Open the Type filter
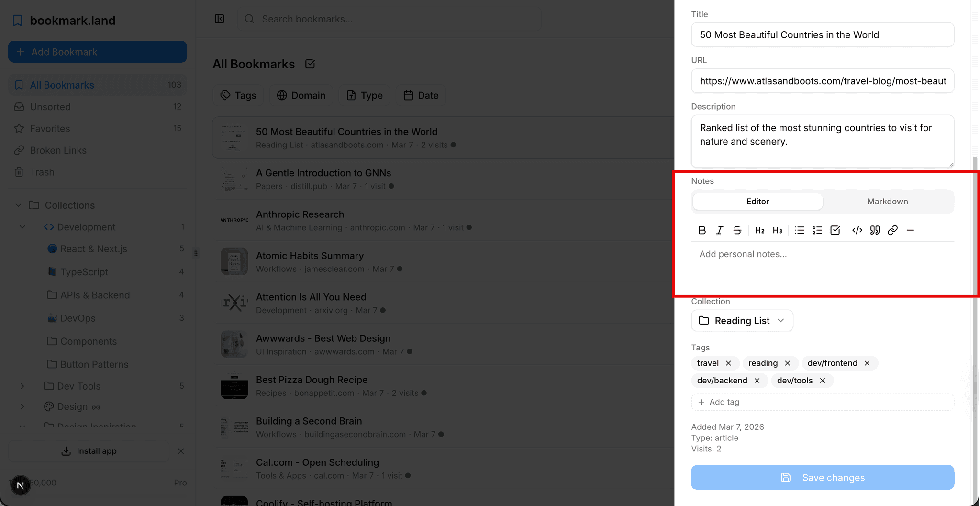 click(365, 95)
